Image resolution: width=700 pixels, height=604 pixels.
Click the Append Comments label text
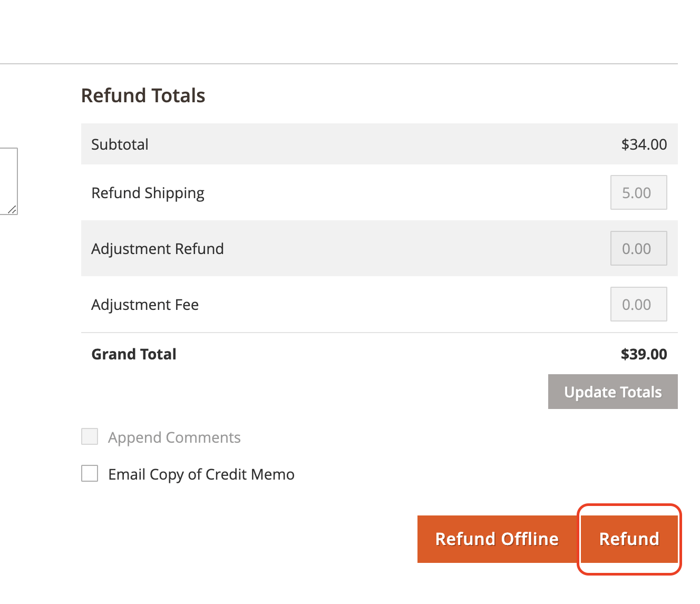pyautogui.click(x=174, y=437)
